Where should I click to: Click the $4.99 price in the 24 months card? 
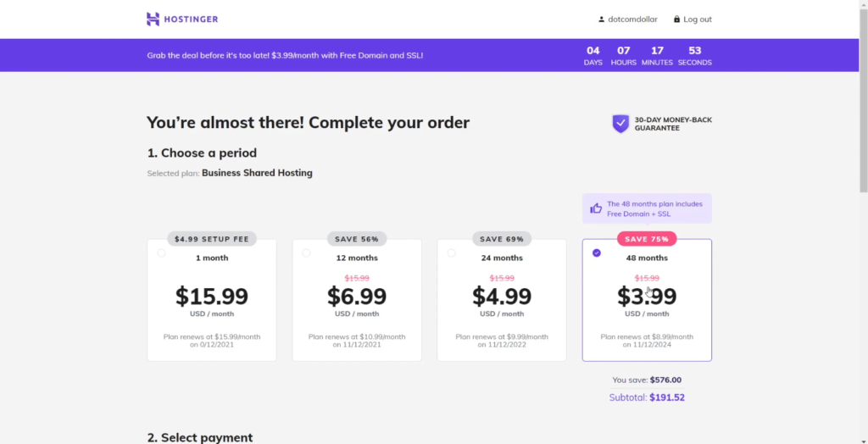(502, 297)
